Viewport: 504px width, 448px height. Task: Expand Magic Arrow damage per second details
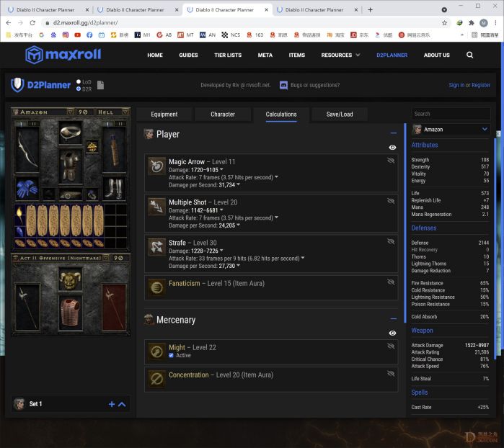click(238, 184)
